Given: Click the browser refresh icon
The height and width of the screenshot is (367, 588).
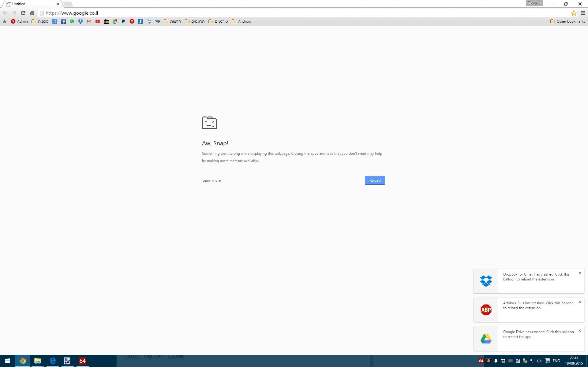Looking at the screenshot, I should [x=23, y=13].
